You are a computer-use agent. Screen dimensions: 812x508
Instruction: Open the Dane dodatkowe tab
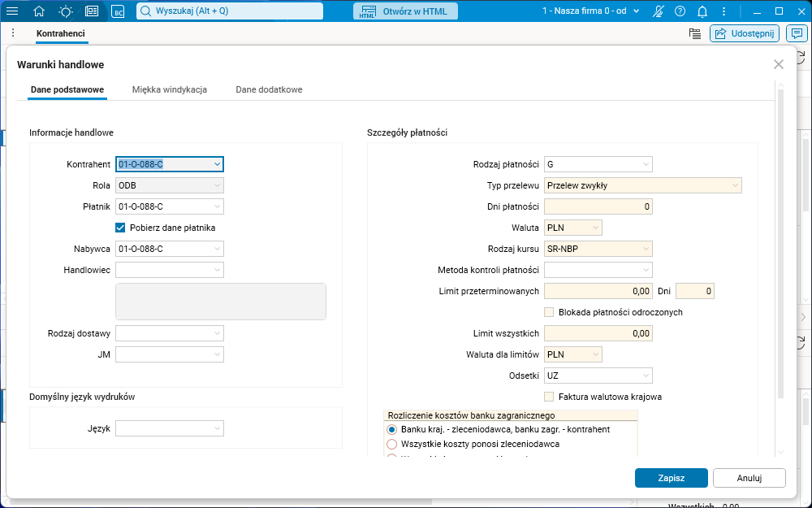coord(269,89)
